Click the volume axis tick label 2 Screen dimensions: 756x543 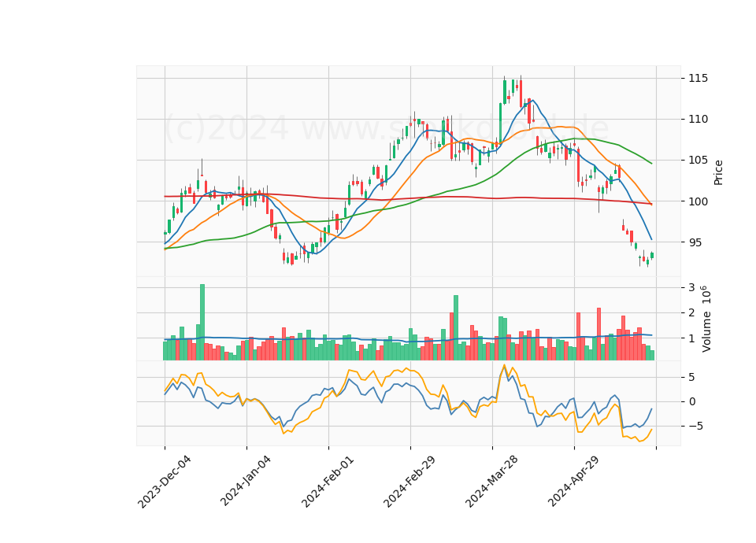point(692,313)
